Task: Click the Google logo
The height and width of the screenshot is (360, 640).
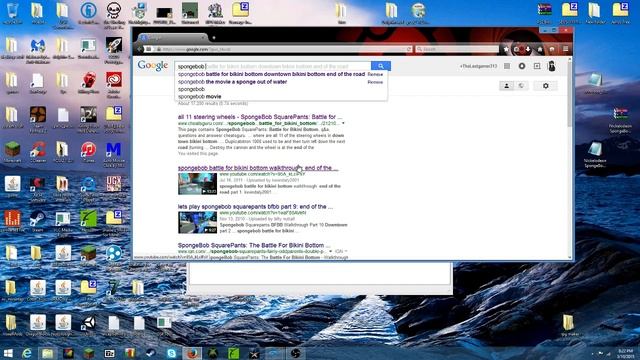Action: pyautogui.click(x=153, y=65)
